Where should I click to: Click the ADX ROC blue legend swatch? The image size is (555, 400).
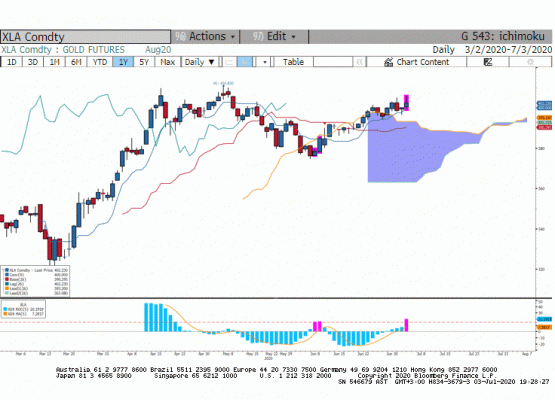[x=5, y=309]
